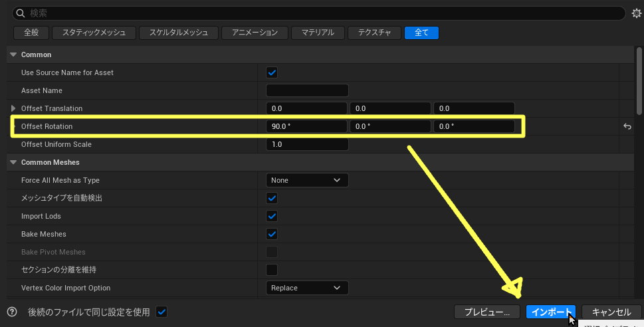Click the search magnifier icon
The width and height of the screenshot is (644, 327).
[x=21, y=13]
